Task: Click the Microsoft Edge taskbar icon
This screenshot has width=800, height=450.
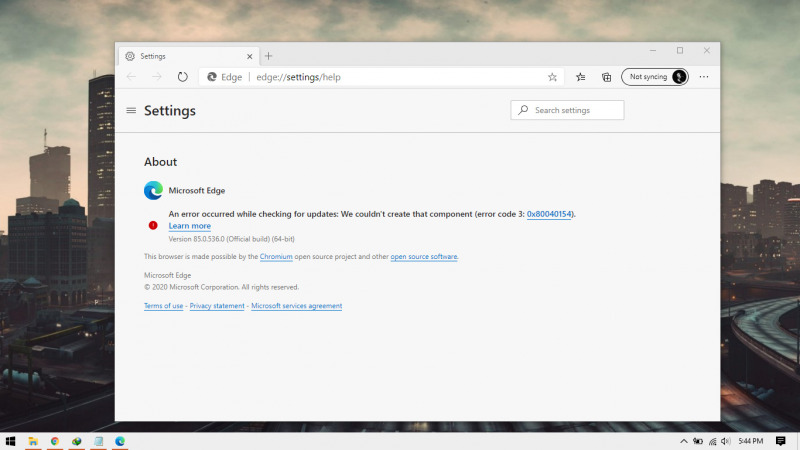Action: [x=120, y=441]
